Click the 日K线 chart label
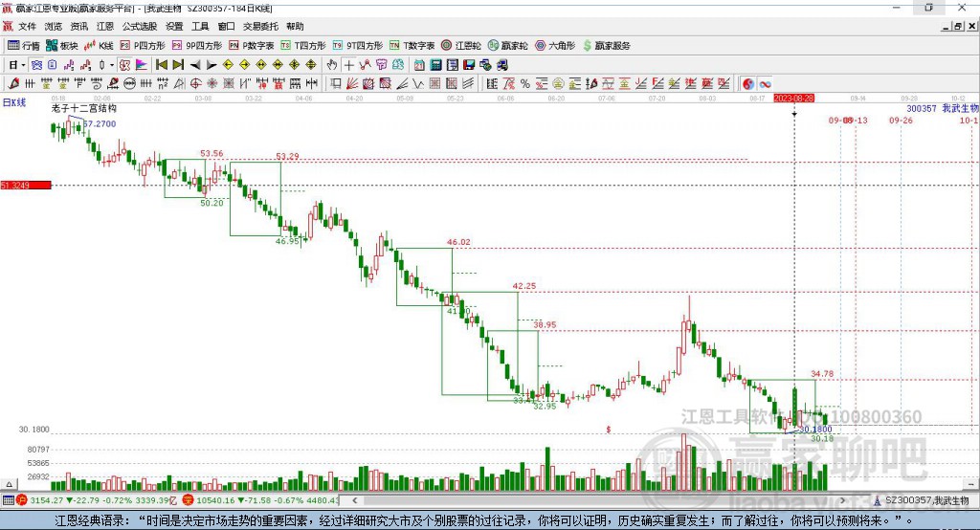This screenshot has width=980, height=530. pyautogui.click(x=14, y=102)
